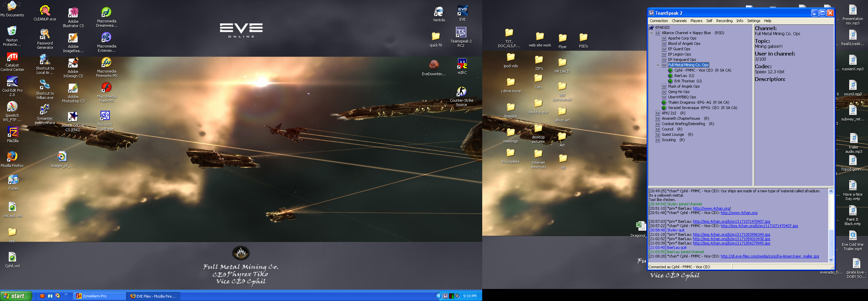Select the Apache Corp Ops channel
Viewport: 868px width, 301px height.
coord(682,38)
